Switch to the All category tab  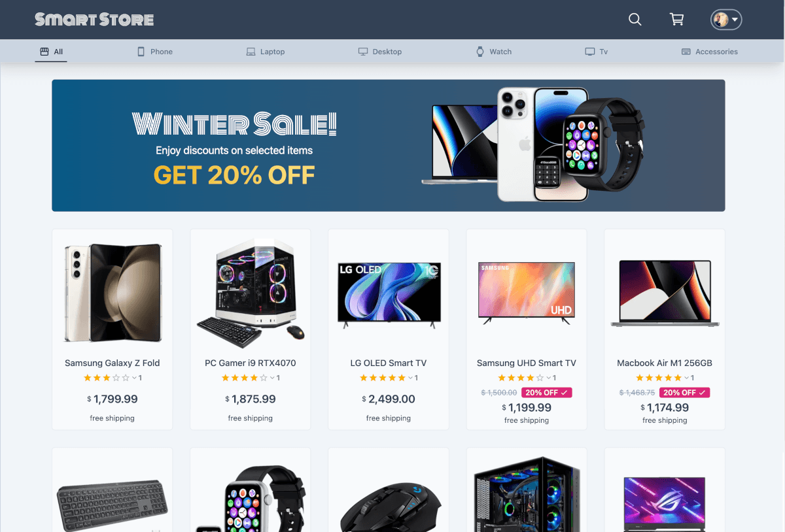[51, 52]
